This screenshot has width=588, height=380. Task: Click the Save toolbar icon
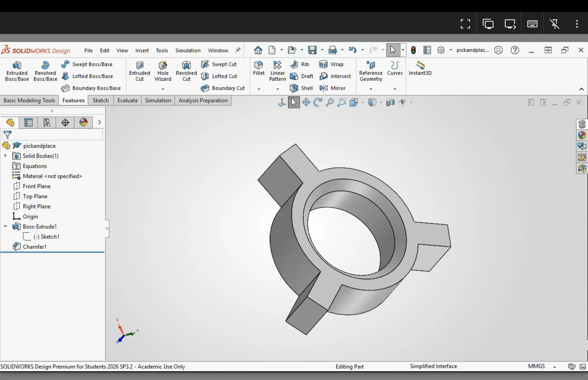pos(312,50)
